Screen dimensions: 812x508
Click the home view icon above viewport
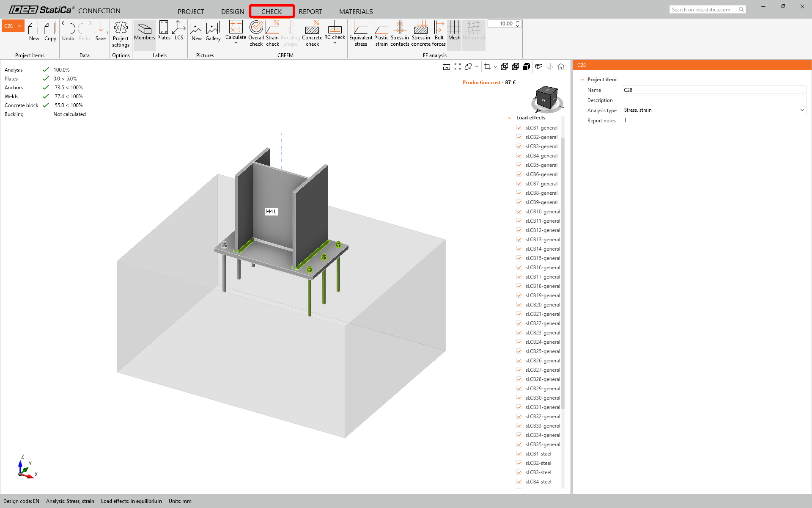(561, 66)
